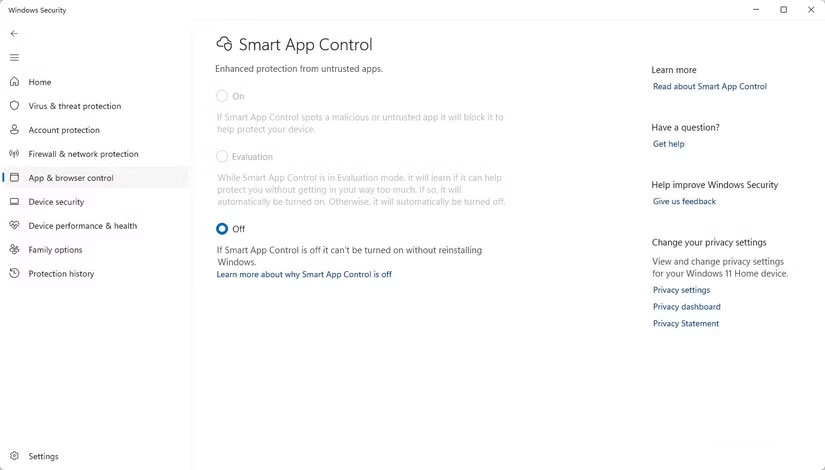Image resolution: width=825 pixels, height=470 pixels.
Task: Click the Get help link
Action: [x=668, y=144]
